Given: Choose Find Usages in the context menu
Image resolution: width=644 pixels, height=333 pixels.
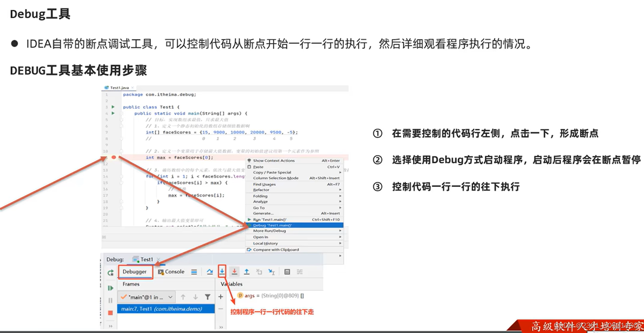Looking at the screenshot, I should tap(295, 184).
